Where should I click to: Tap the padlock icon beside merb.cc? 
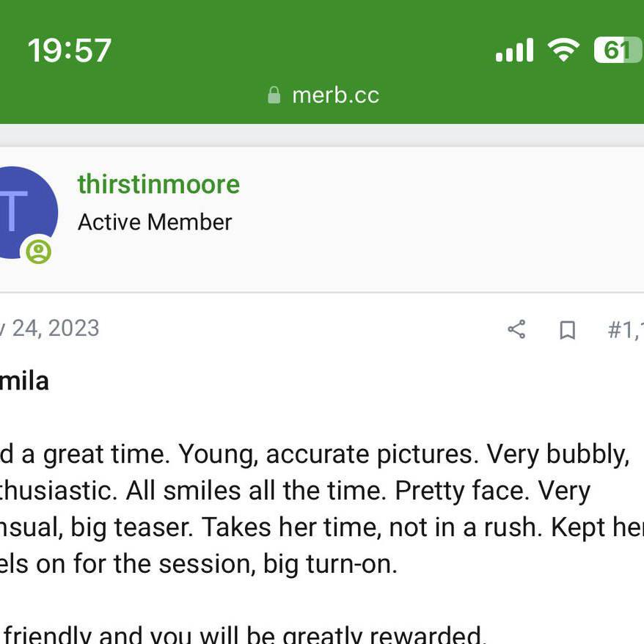[x=274, y=95]
